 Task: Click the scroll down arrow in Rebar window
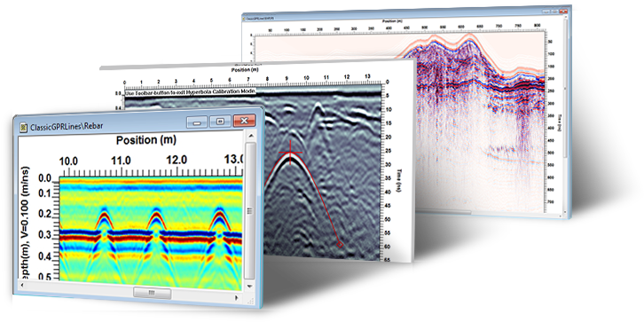point(249,287)
